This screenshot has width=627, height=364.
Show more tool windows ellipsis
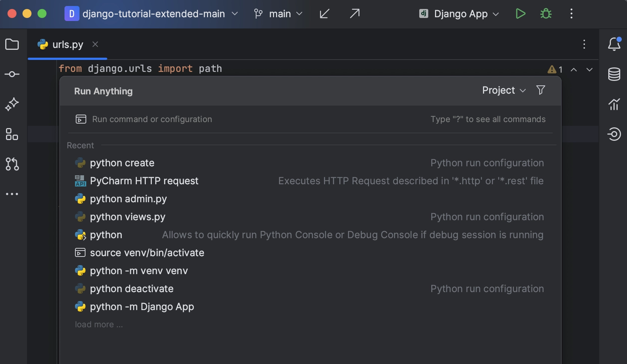12,194
